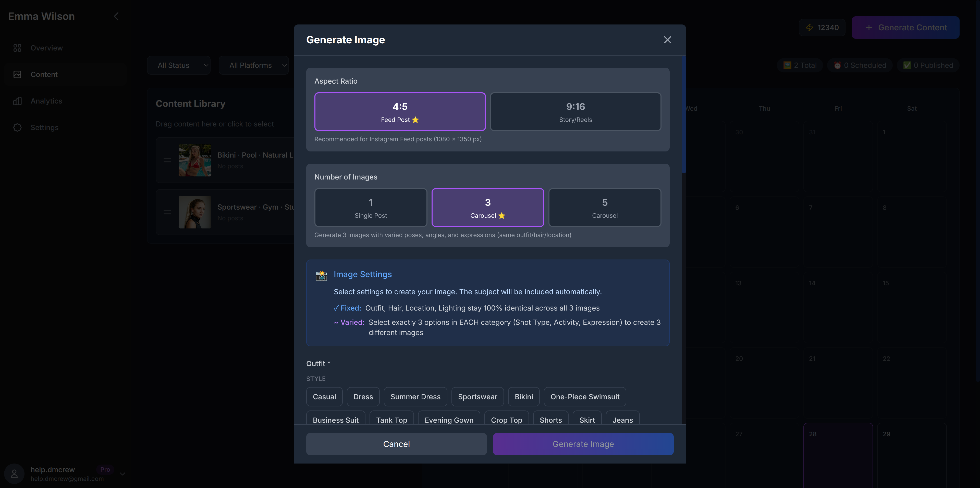Click the lightning credits counter showing 12340
Screen dimensions: 980x488
(822, 27)
